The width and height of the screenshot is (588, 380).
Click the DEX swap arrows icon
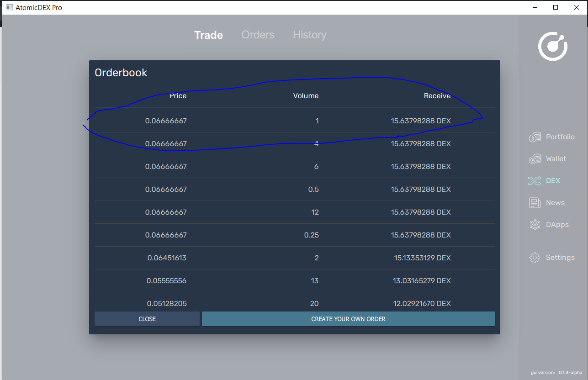click(535, 181)
